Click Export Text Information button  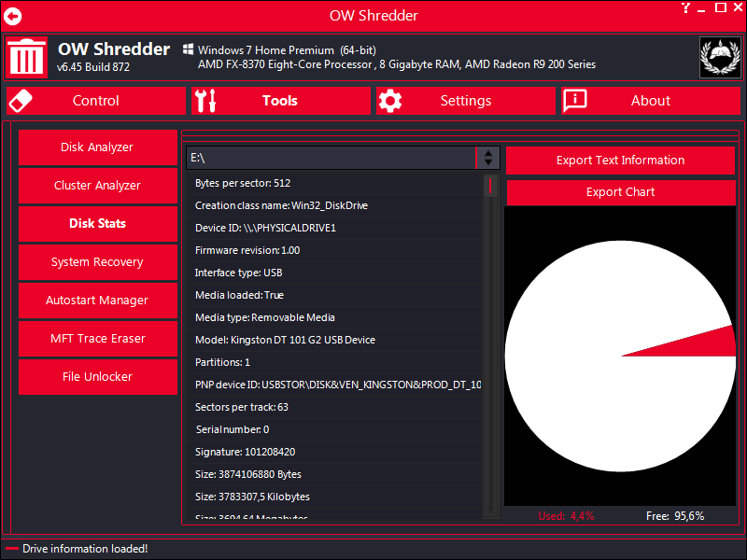tap(620, 160)
